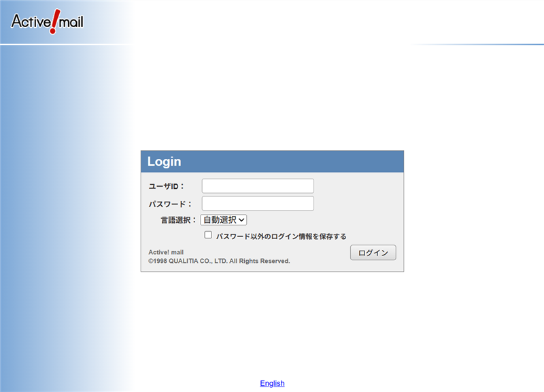This screenshot has height=392, width=544.
Task: Switch to English via the bottom link
Action: point(272,383)
